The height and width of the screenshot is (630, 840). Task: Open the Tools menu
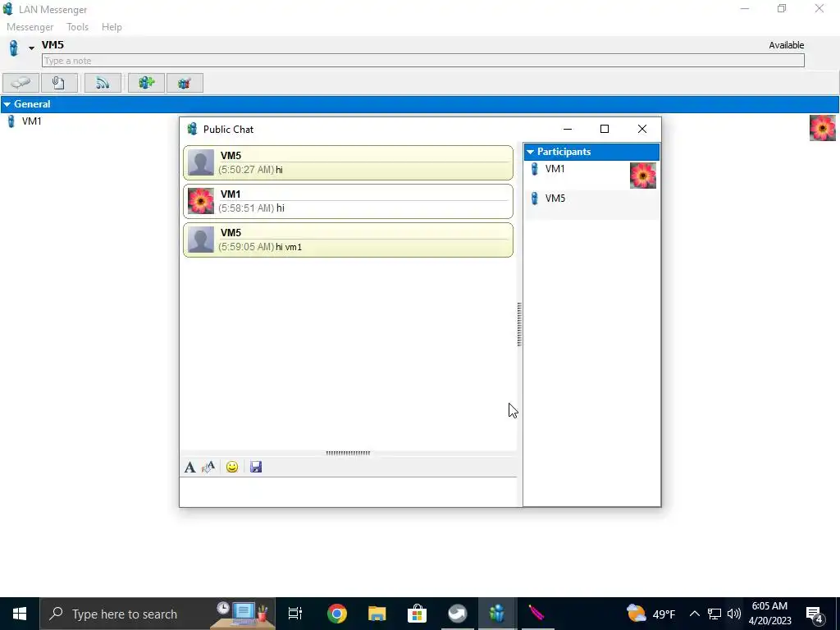[x=78, y=27]
